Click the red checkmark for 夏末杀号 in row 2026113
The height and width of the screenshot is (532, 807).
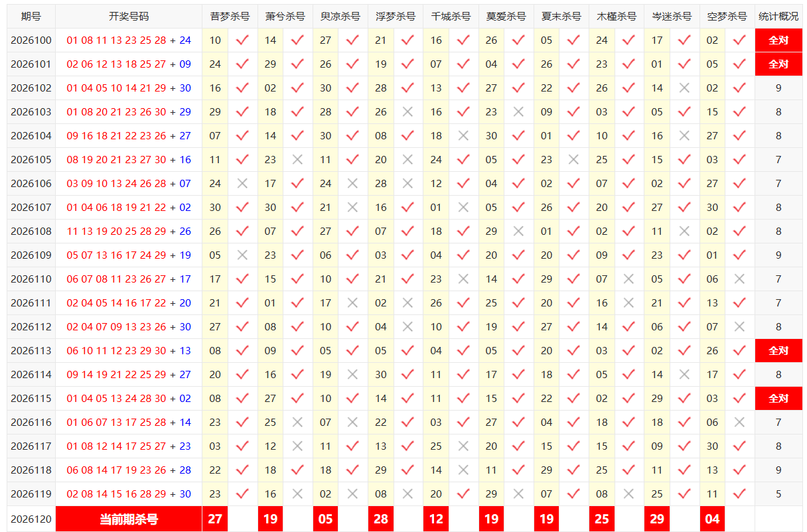click(573, 351)
